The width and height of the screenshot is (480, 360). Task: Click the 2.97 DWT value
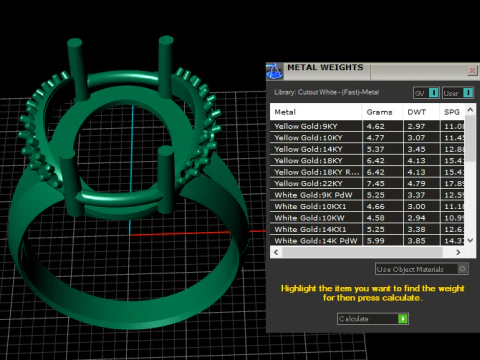[416, 126]
